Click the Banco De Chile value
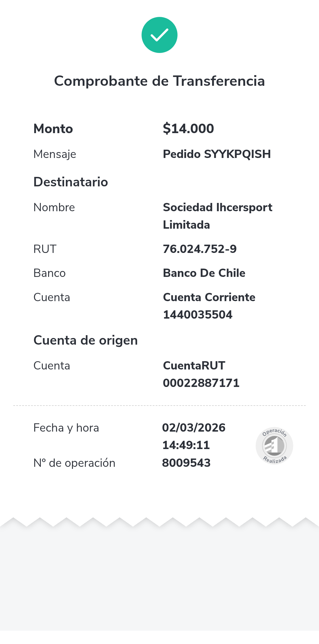This screenshot has height=644, width=319. point(204,273)
